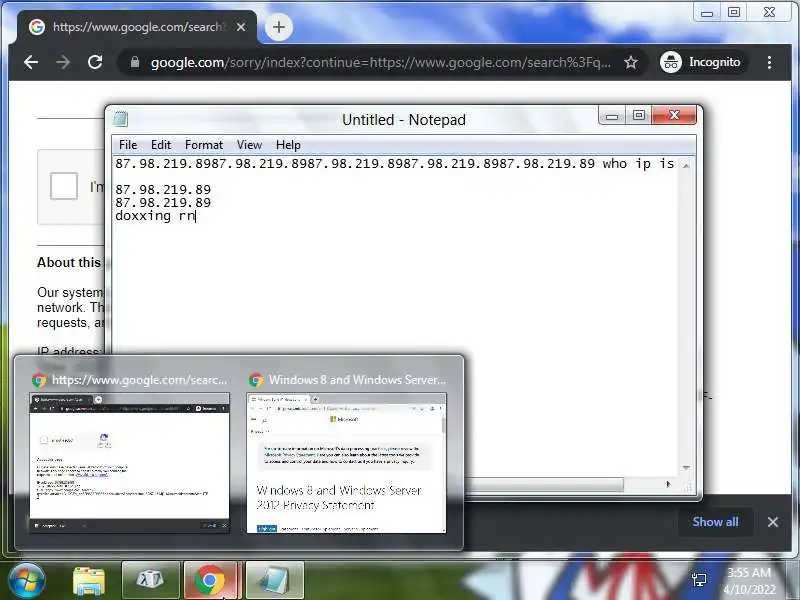Go back in Chrome browser
Viewport: 800px width, 600px height.
click(x=31, y=62)
